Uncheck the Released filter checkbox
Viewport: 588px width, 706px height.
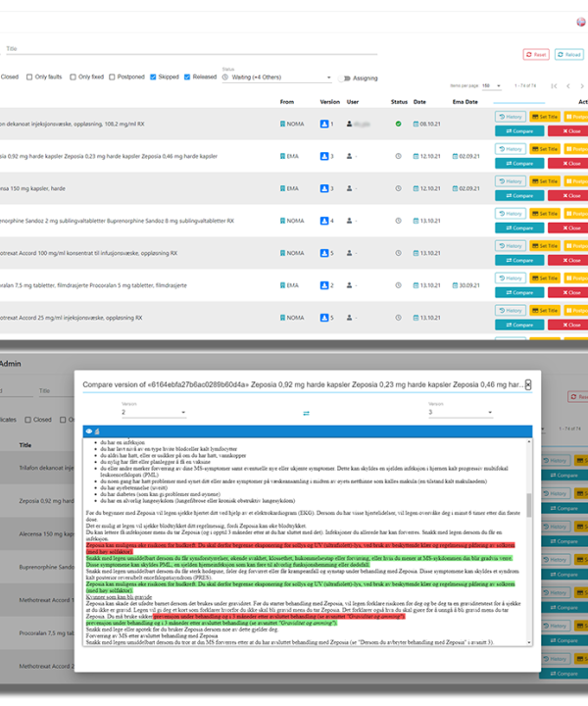(187, 77)
